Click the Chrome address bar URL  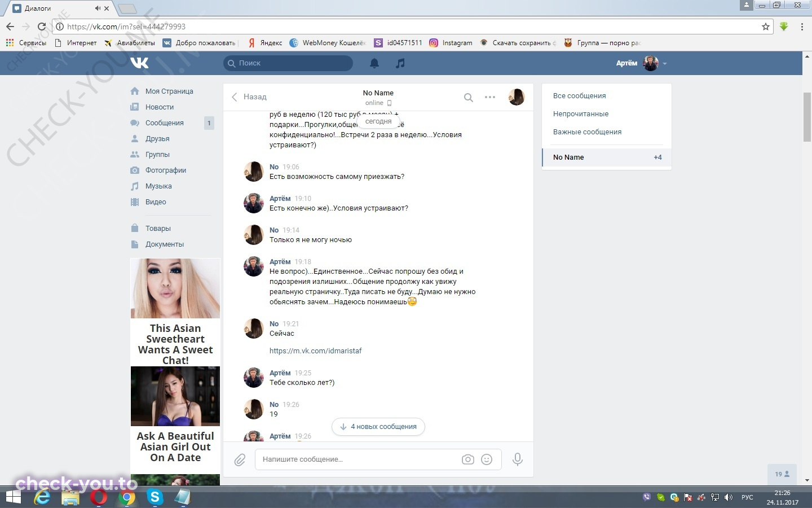point(126,27)
